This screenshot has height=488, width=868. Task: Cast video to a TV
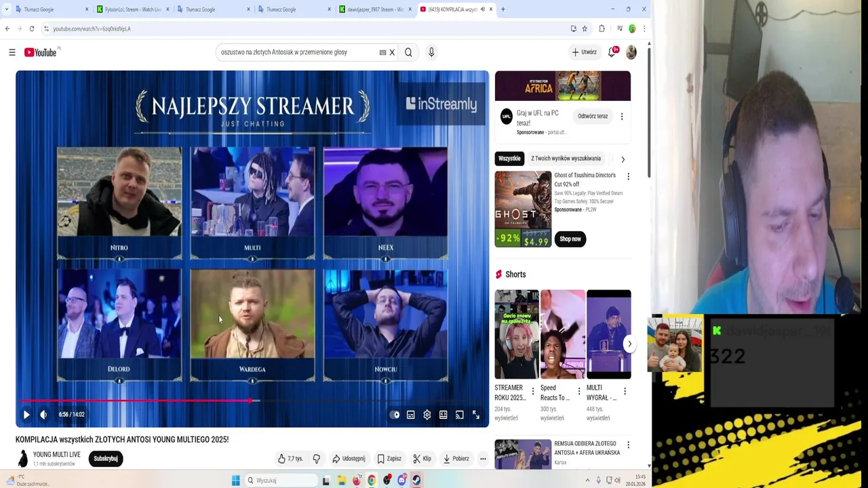[460, 415]
